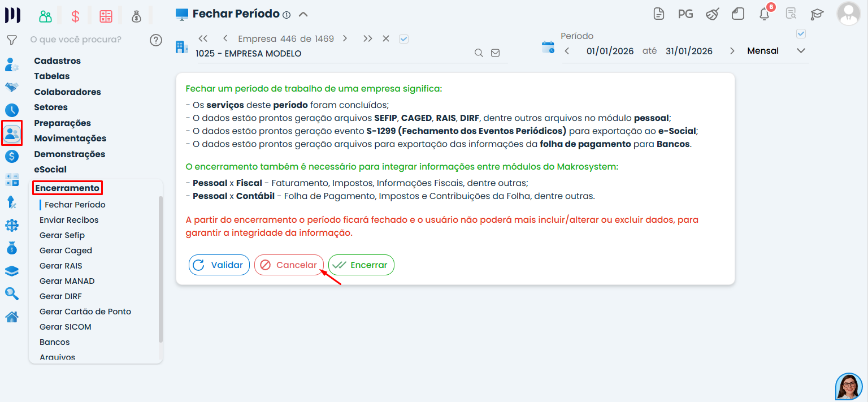Open the Mensal period type dropdown
Viewport: 868px width, 402px height.
coord(776,51)
